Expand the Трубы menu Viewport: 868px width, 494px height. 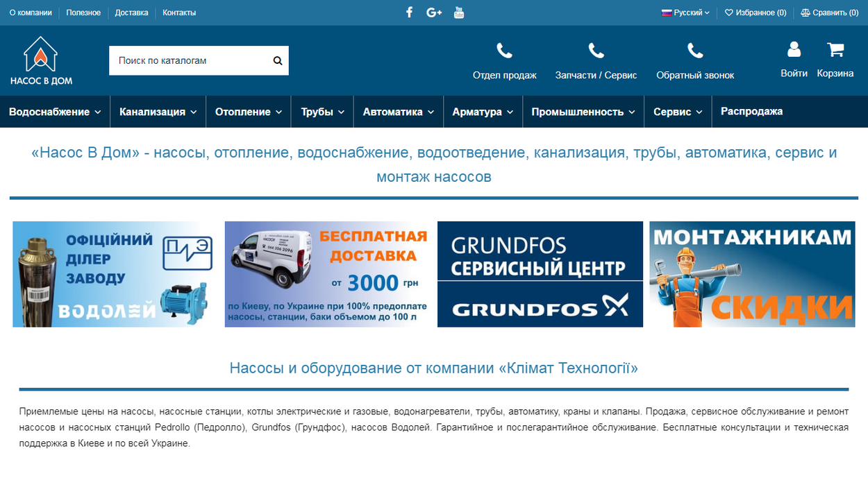pyautogui.click(x=323, y=112)
